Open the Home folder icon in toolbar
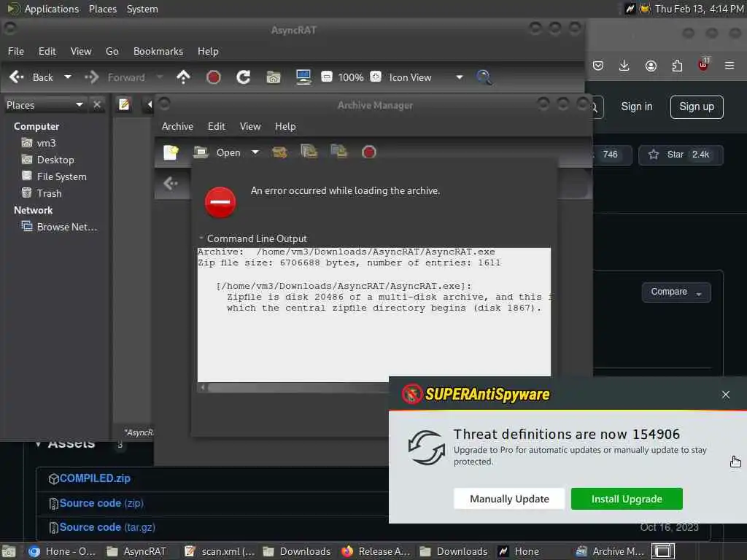This screenshot has height=560, width=747. pos(274,77)
